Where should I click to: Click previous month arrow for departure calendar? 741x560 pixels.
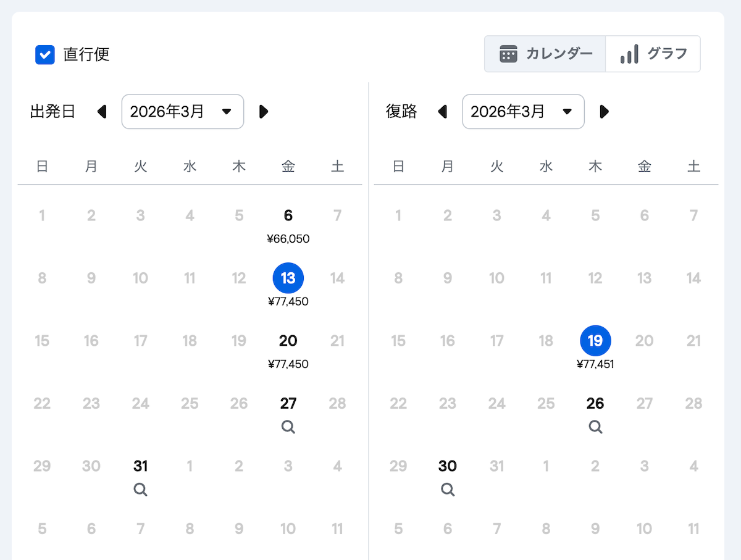(x=103, y=112)
